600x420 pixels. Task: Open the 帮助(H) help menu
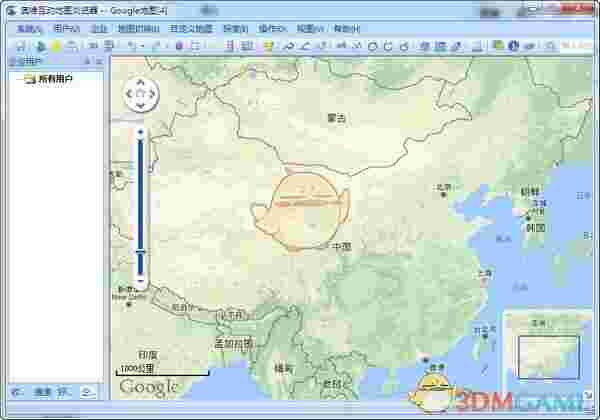347,29
